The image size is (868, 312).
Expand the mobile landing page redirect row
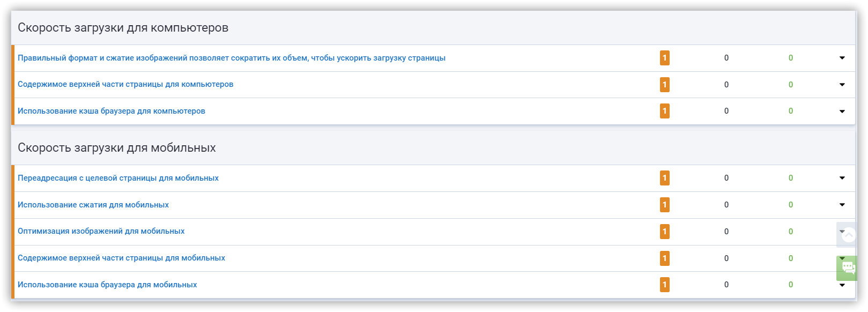tap(842, 178)
